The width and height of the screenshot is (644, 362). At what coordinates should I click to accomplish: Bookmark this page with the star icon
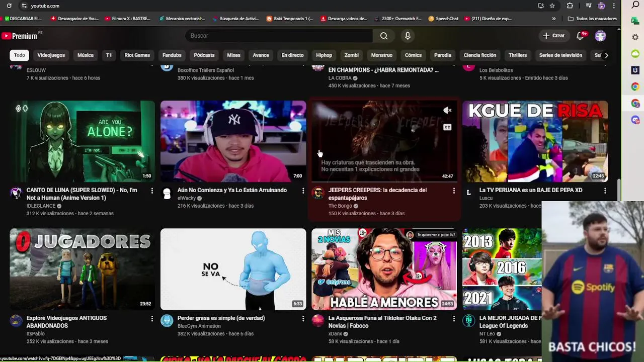click(x=552, y=6)
